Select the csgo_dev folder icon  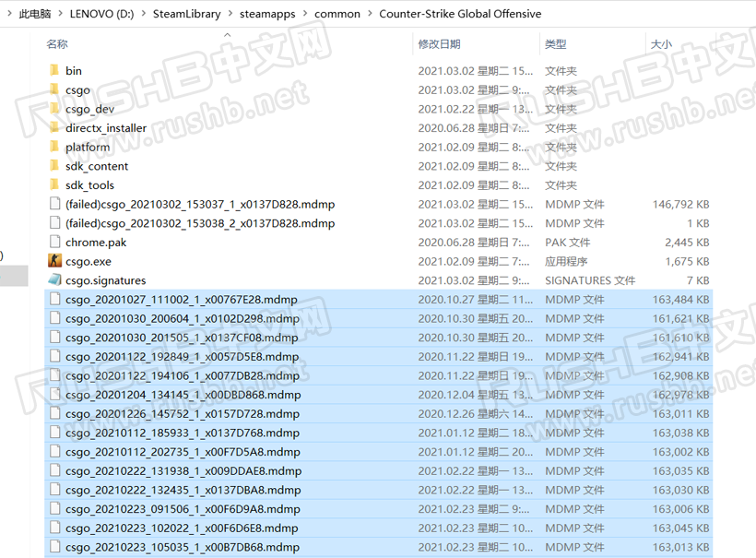pos(54,109)
